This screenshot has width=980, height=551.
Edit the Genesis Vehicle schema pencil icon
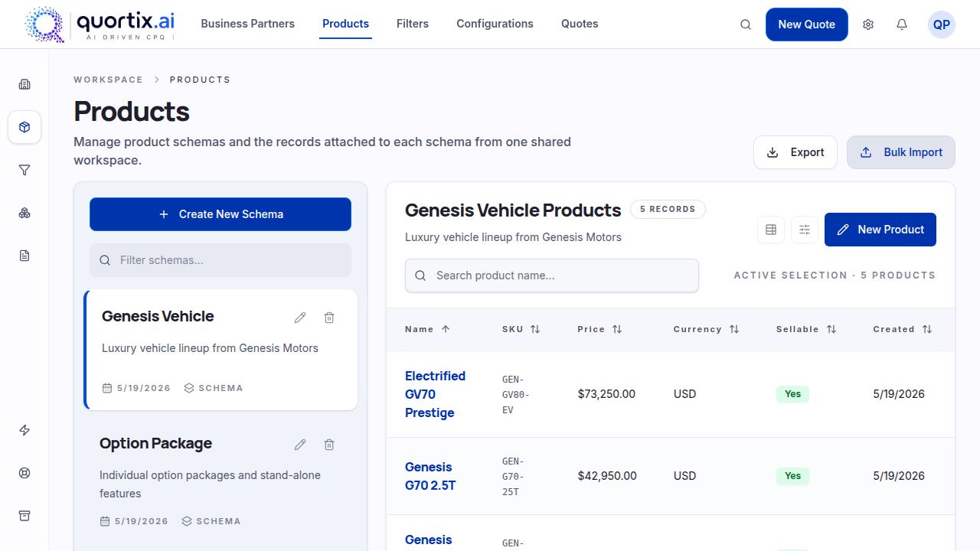coord(300,318)
